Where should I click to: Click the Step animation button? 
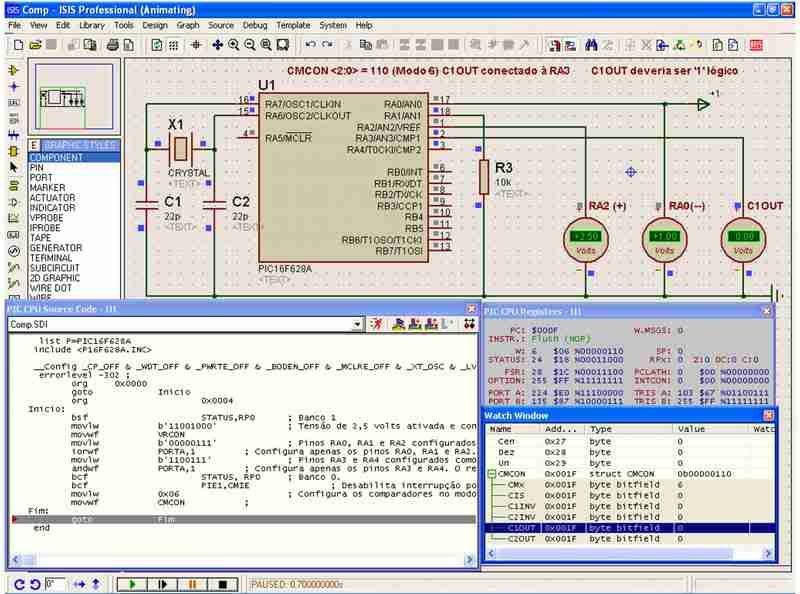click(x=162, y=584)
